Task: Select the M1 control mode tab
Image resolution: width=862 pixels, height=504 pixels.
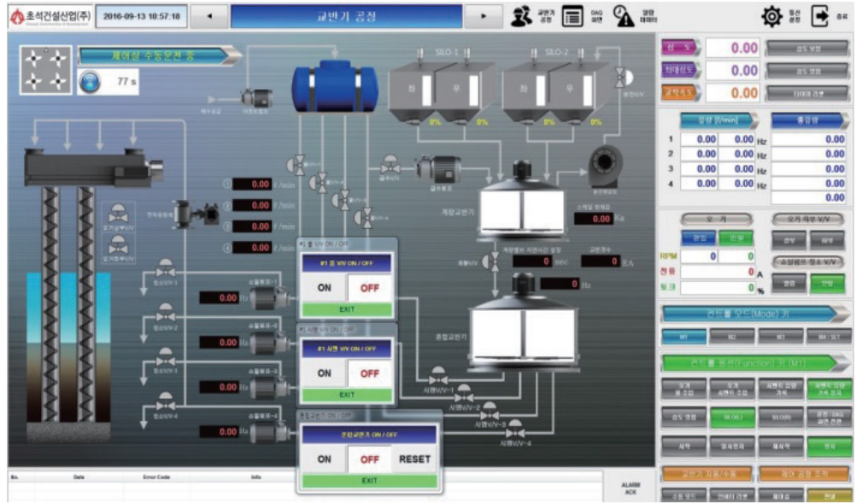Action: tap(683, 337)
